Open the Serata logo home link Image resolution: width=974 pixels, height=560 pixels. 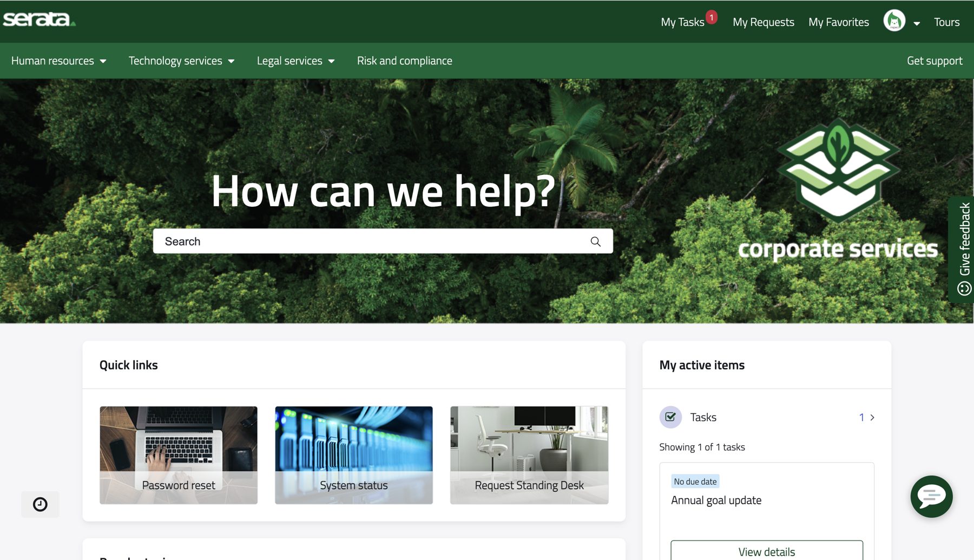pyautogui.click(x=39, y=19)
